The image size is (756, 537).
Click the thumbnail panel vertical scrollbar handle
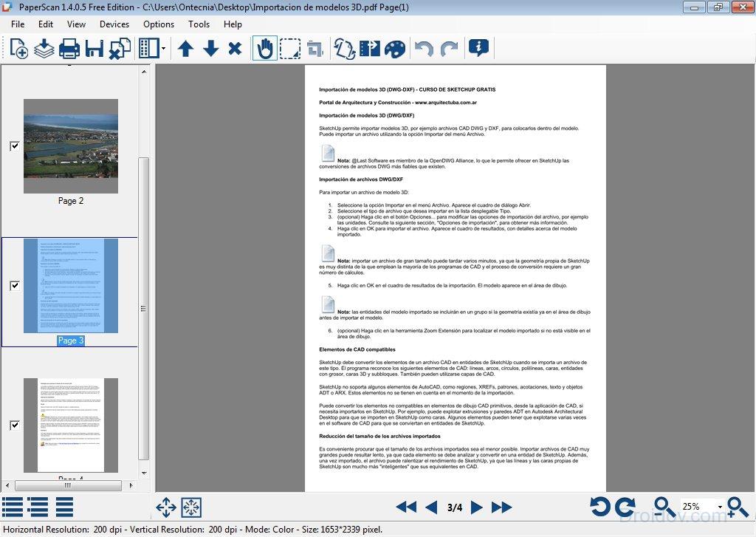point(144,309)
